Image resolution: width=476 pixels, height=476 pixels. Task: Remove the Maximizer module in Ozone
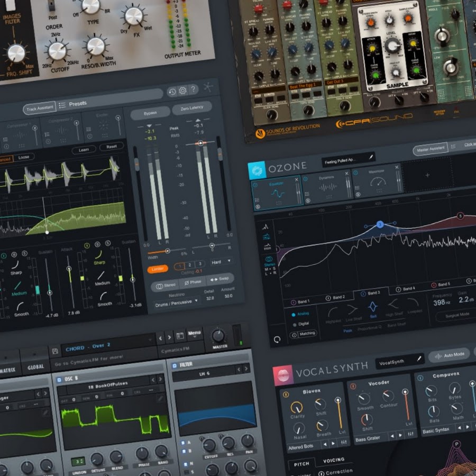coord(397,167)
